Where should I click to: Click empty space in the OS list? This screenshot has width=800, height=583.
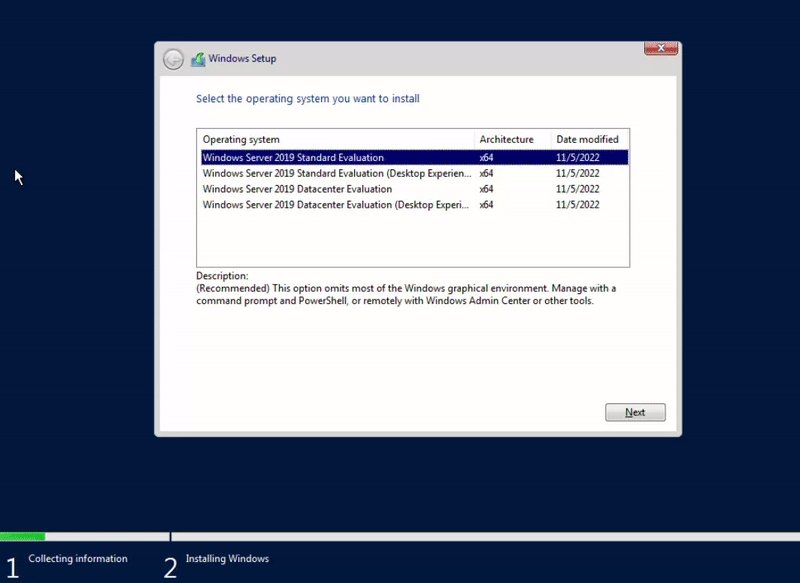coord(412,240)
